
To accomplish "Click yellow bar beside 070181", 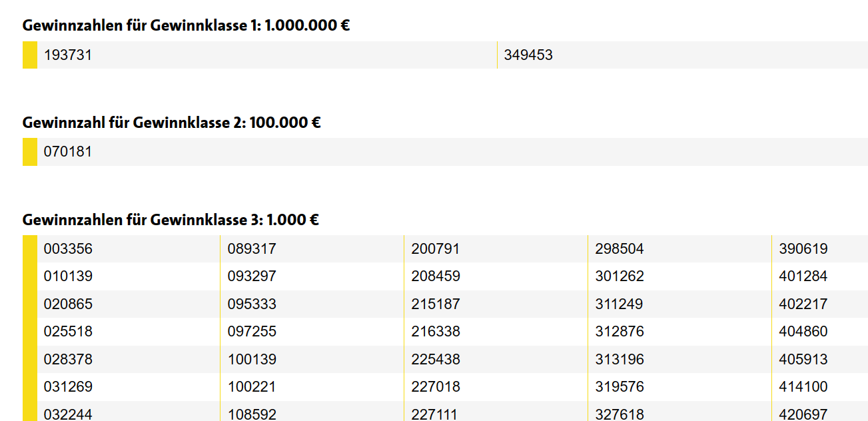I will [30, 152].
